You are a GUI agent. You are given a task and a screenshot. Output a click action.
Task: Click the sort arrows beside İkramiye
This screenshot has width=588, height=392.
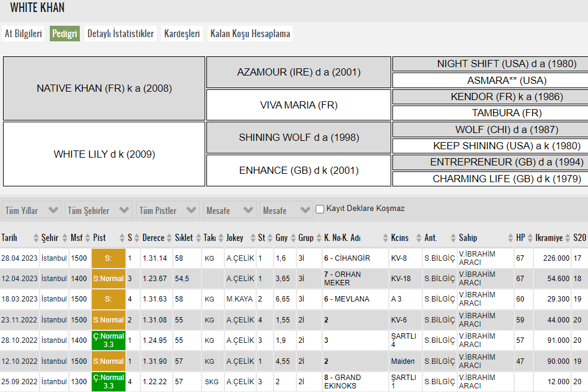coord(568,237)
